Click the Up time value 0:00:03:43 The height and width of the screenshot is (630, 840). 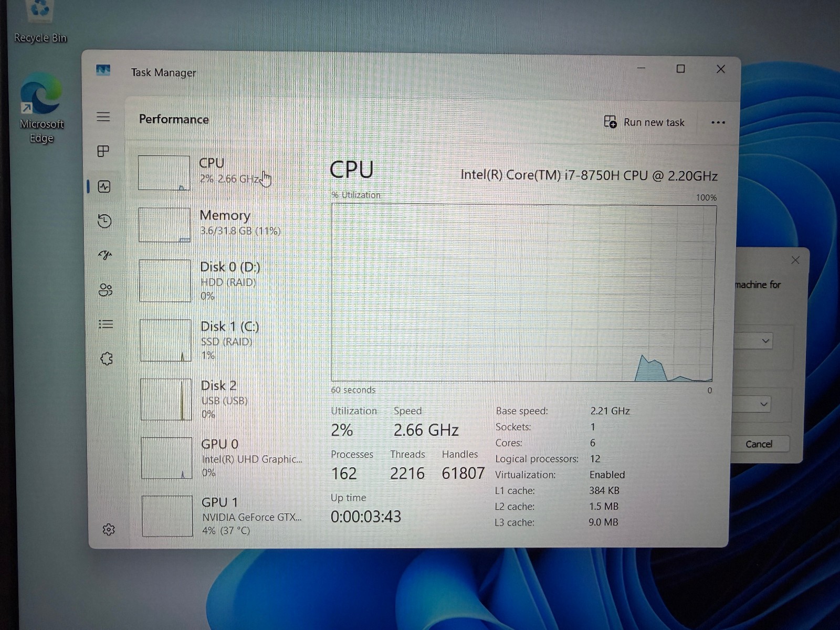[366, 517]
